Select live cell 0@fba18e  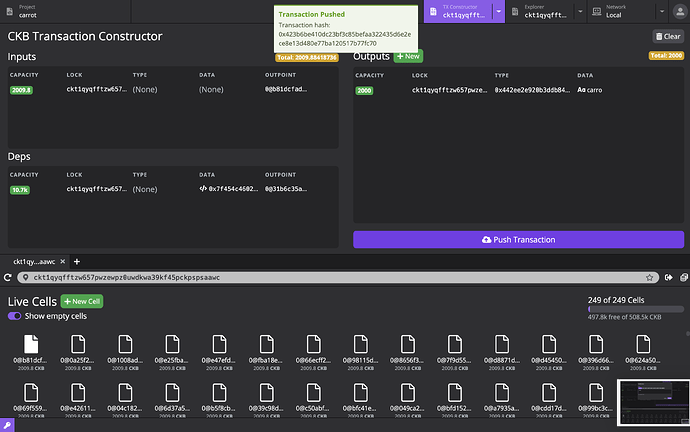[x=266, y=352]
